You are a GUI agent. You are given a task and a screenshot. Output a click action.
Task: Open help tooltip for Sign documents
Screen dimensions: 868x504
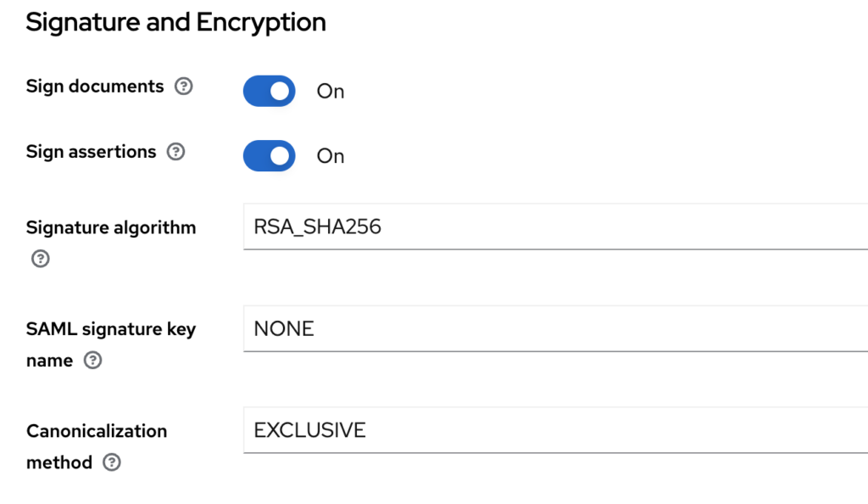coord(184,87)
